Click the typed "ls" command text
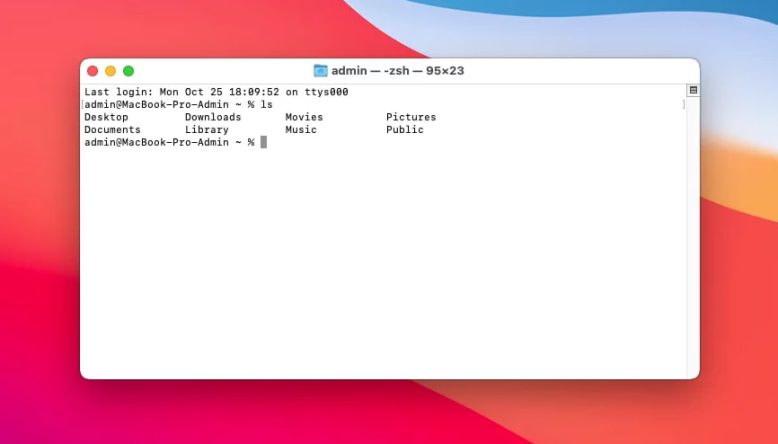Image resolution: width=778 pixels, height=444 pixels. pyautogui.click(x=266, y=104)
